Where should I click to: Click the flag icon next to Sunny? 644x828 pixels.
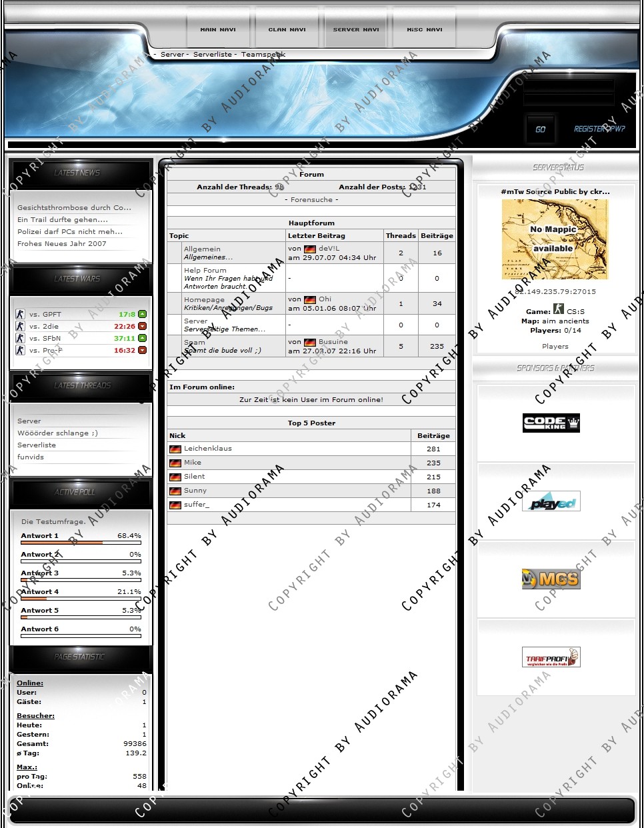(175, 491)
